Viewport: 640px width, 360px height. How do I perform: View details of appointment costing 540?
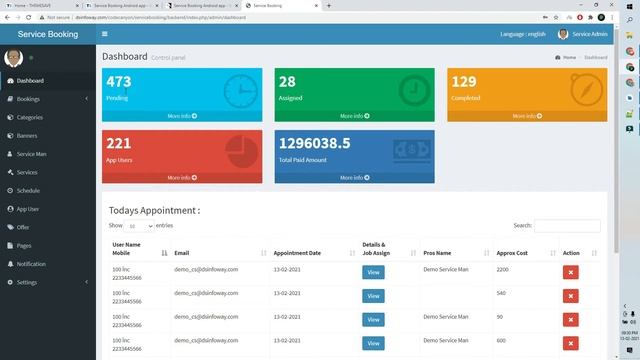373,296
